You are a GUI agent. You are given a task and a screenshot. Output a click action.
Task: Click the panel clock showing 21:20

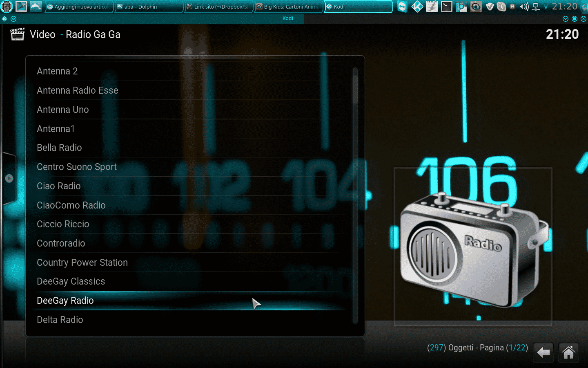(x=565, y=7)
